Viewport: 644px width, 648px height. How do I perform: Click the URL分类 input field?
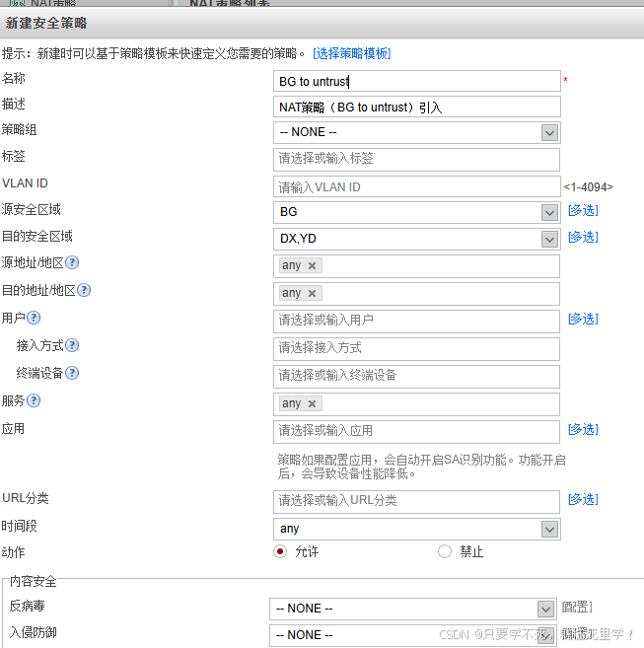(x=416, y=502)
